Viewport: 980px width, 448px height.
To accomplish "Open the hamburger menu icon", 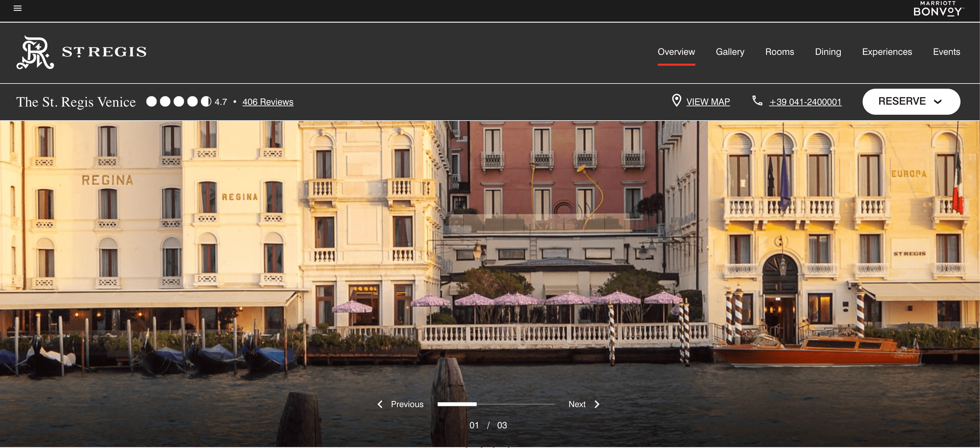I will (18, 8).
